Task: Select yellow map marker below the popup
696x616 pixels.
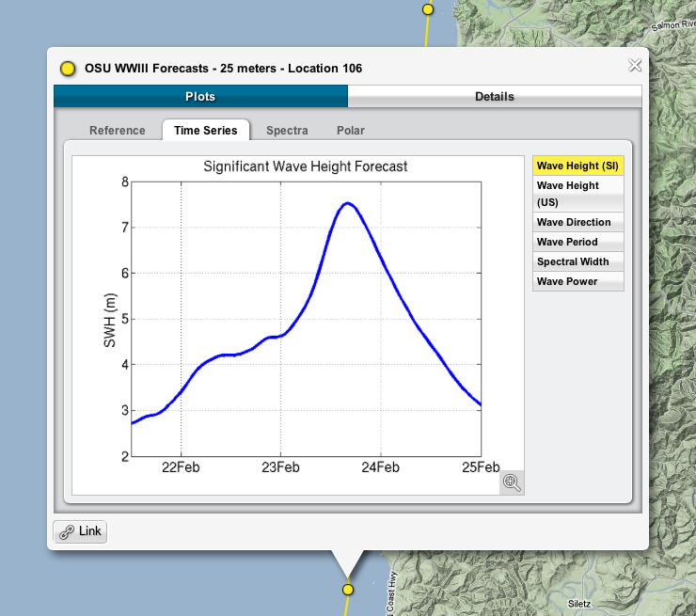Action: (x=348, y=590)
